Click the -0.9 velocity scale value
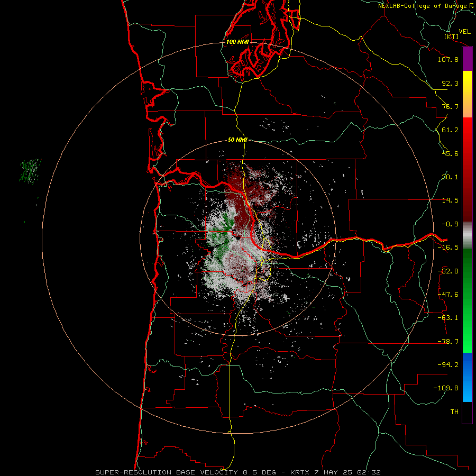This screenshot has height=476, width=476. pyautogui.click(x=450, y=224)
